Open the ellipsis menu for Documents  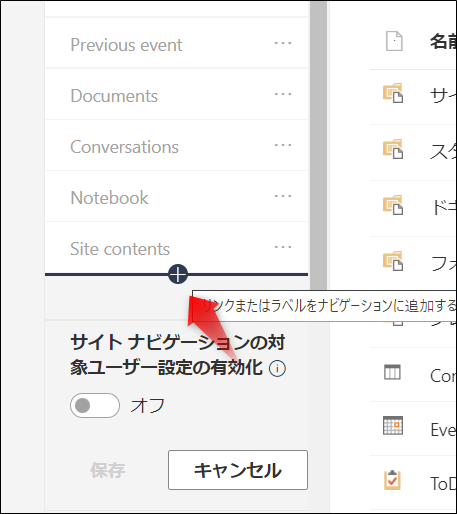(x=283, y=94)
